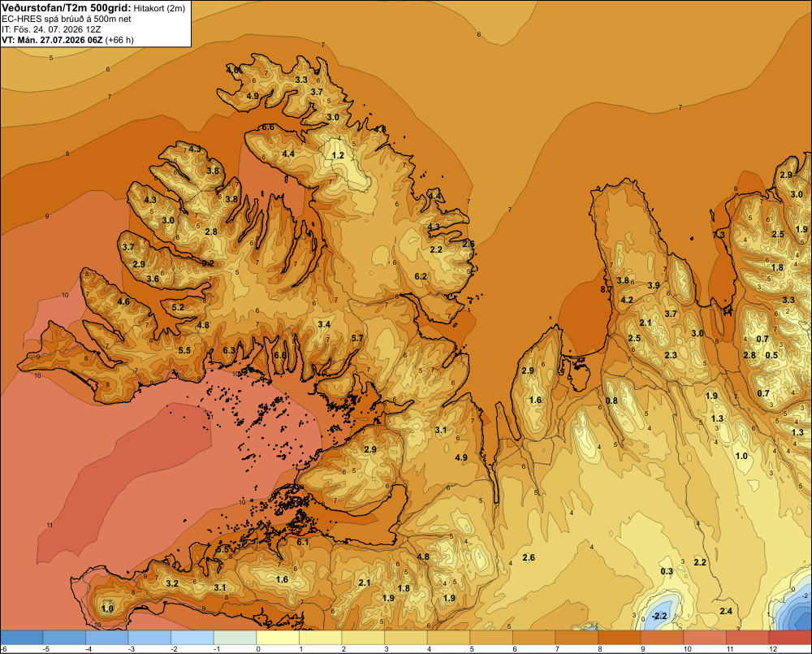Viewport: 812px width, 654px height.
Task: Click the temperature value '3.9' on the map
Action: click(x=654, y=285)
